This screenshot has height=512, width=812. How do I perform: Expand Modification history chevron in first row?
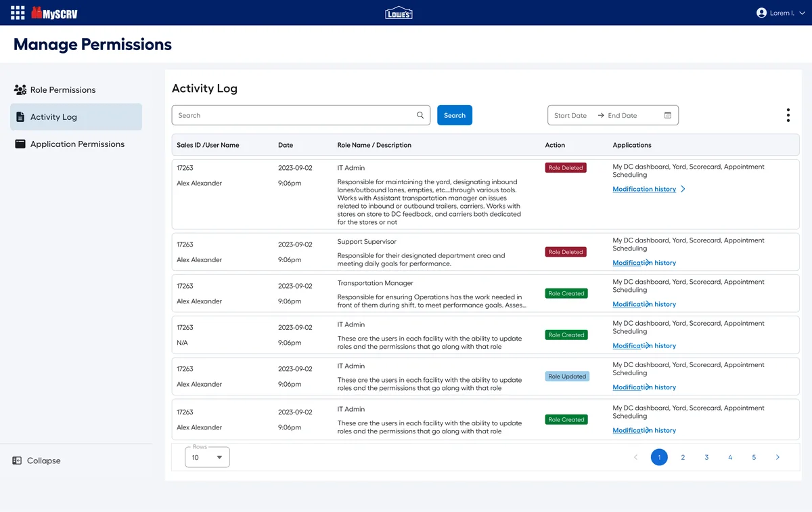(683, 189)
